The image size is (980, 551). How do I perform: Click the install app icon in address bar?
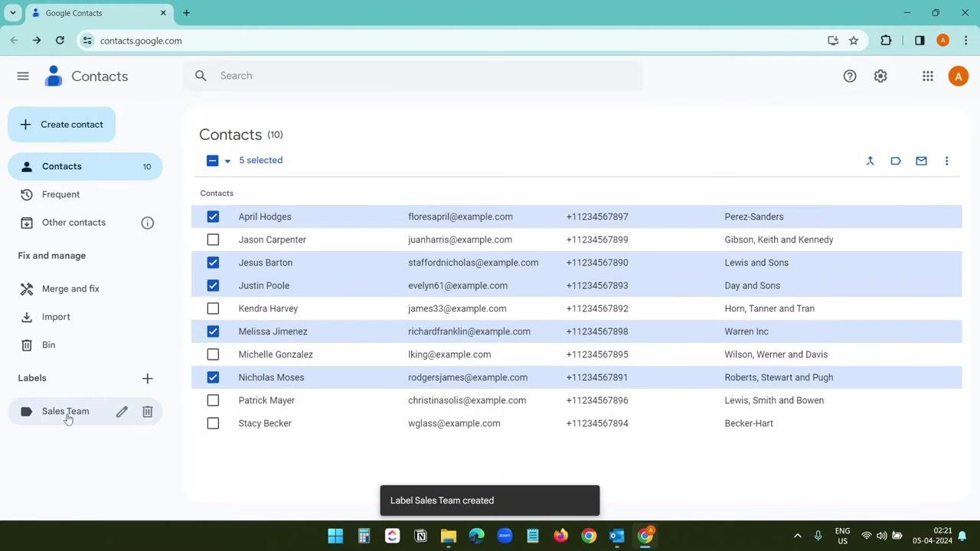click(x=833, y=41)
